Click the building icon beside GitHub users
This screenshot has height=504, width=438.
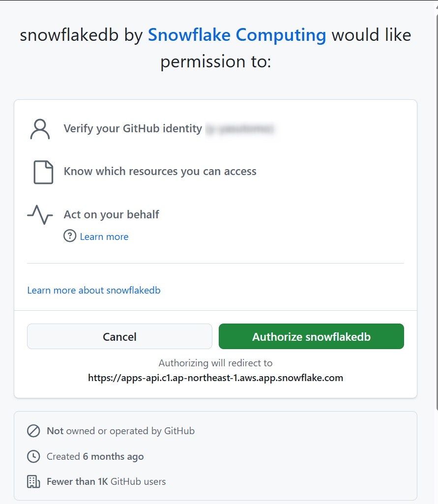tap(33, 481)
